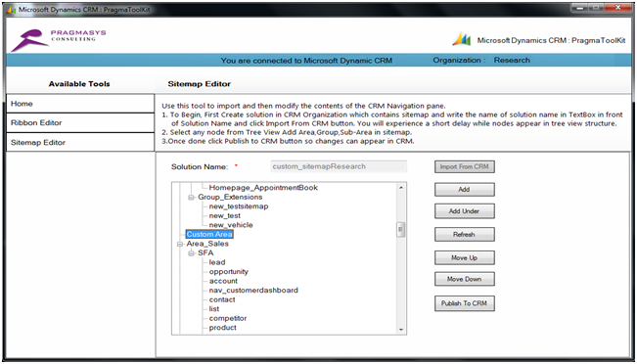Click the Move Down button
The image size is (637, 364).
465,279
